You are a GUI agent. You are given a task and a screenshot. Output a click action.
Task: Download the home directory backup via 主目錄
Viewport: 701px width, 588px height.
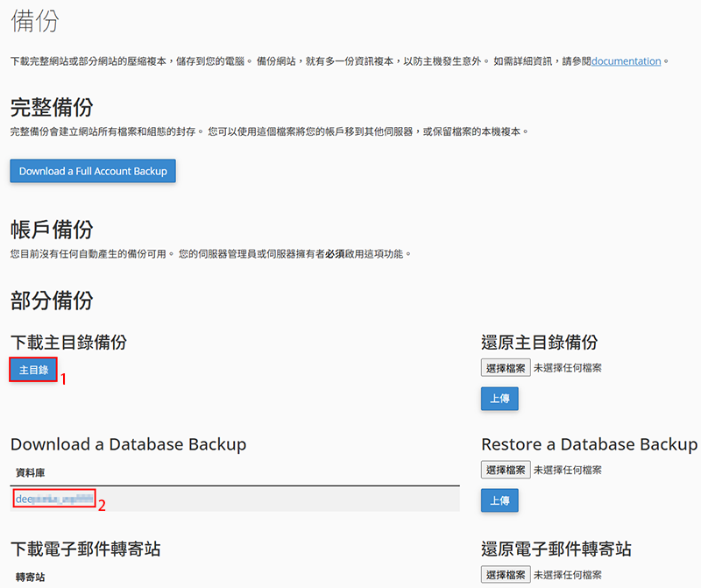point(34,371)
